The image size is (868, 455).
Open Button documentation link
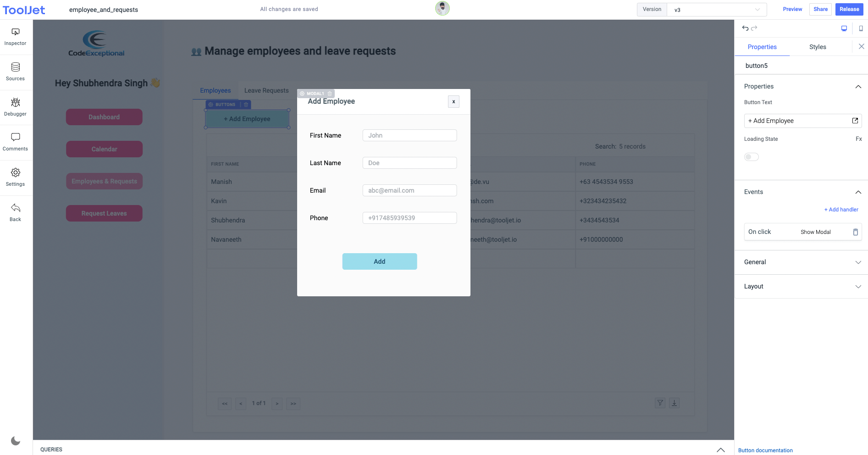pyautogui.click(x=765, y=450)
